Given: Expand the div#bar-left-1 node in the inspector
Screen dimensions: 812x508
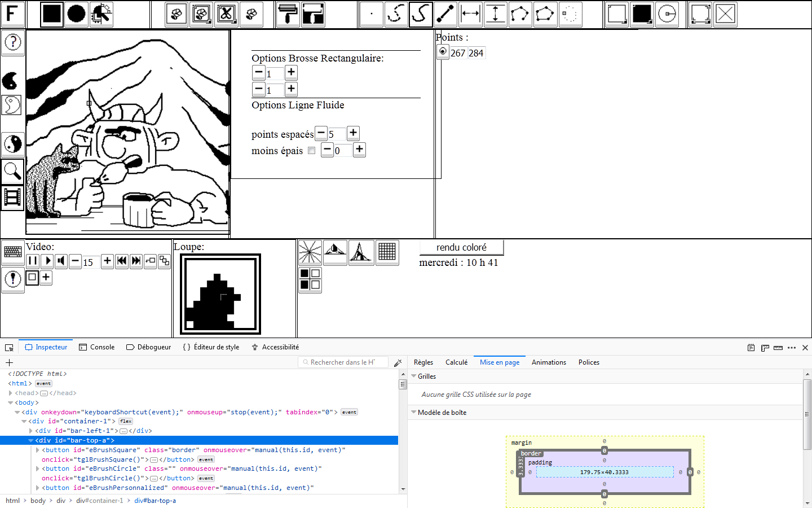Looking at the screenshot, I should tap(32, 431).
